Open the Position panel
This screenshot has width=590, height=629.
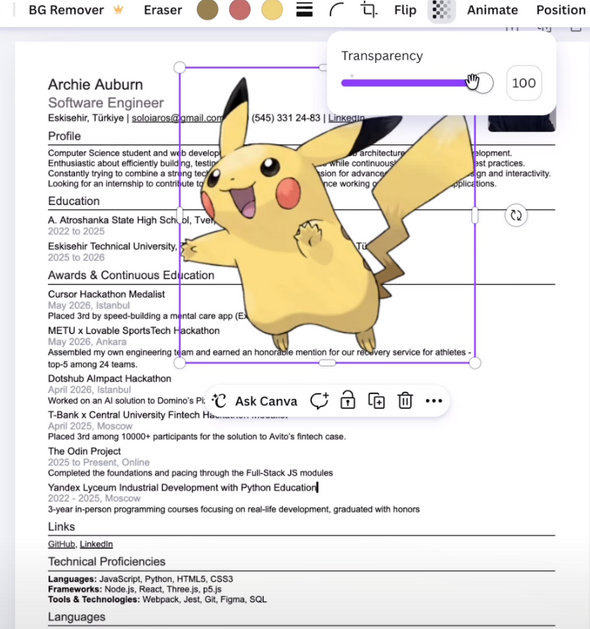[561, 10]
